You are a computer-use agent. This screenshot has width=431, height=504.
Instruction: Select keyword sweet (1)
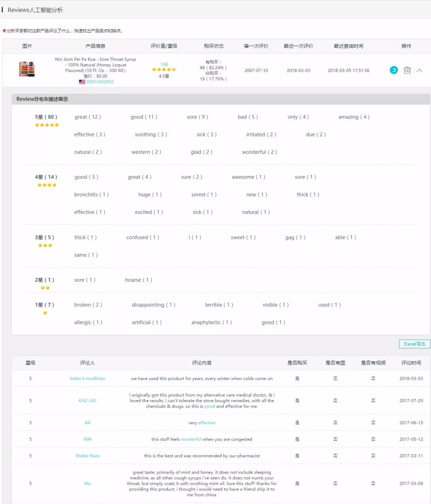[243, 237]
